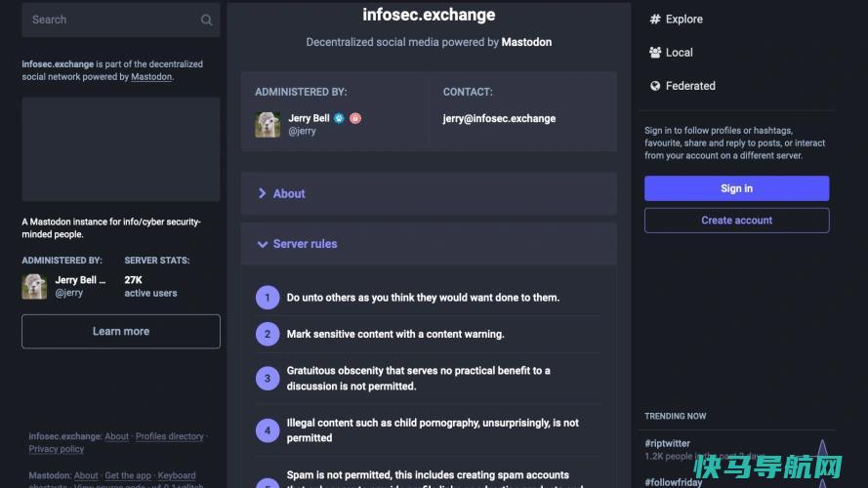Open the Explore hashtag icon
868x488 pixels.
click(655, 19)
